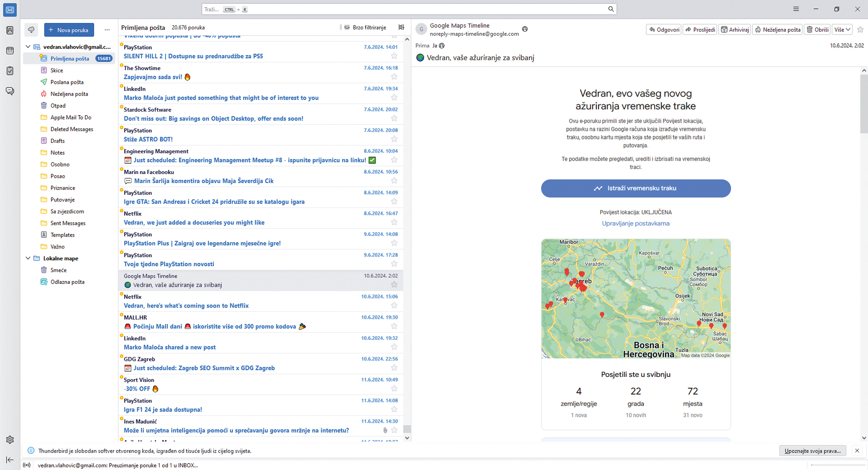868x470 pixels.
Task: Click the Get Messages cloud icon
Action: coord(31,30)
